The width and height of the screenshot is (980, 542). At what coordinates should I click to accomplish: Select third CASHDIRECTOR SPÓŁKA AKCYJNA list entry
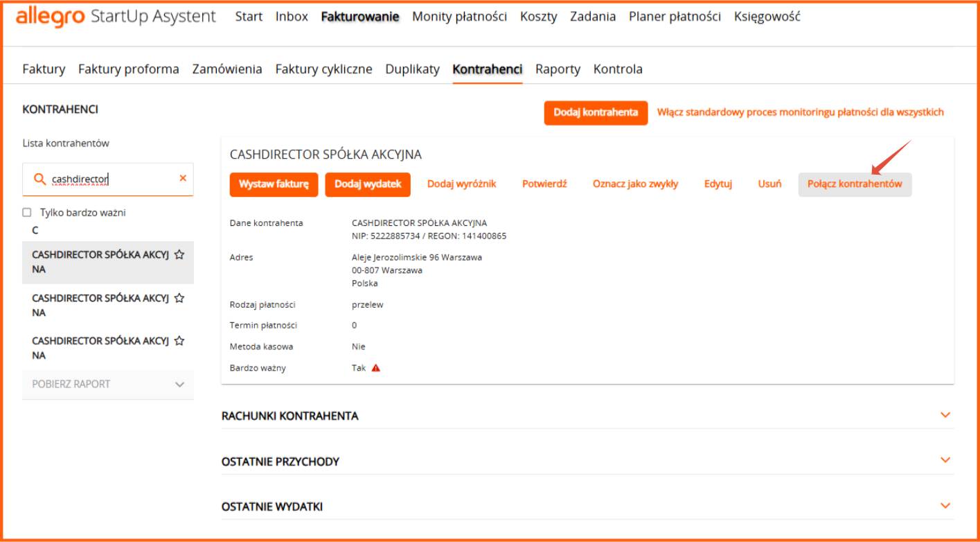tap(108, 348)
